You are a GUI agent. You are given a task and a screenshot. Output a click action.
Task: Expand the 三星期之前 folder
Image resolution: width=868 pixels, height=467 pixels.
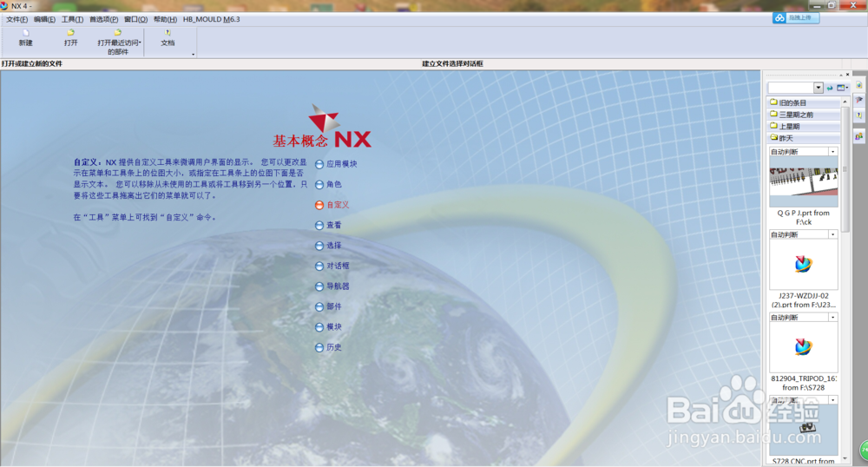click(804, 115)
